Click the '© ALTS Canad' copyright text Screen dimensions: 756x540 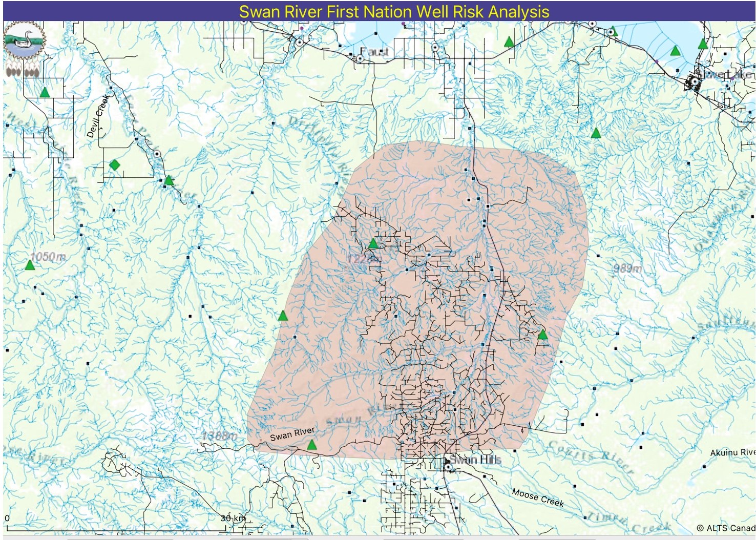pos(726,528)
